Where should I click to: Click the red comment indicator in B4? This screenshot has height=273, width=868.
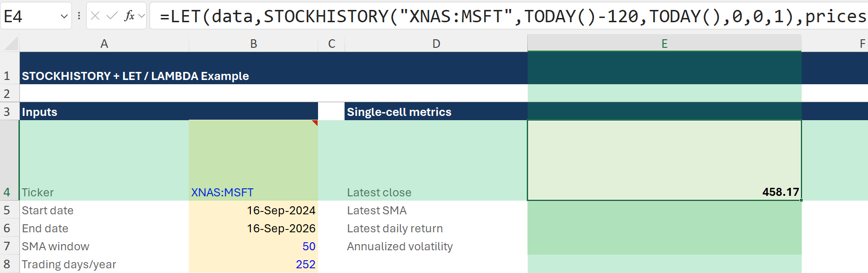[315, 123]
